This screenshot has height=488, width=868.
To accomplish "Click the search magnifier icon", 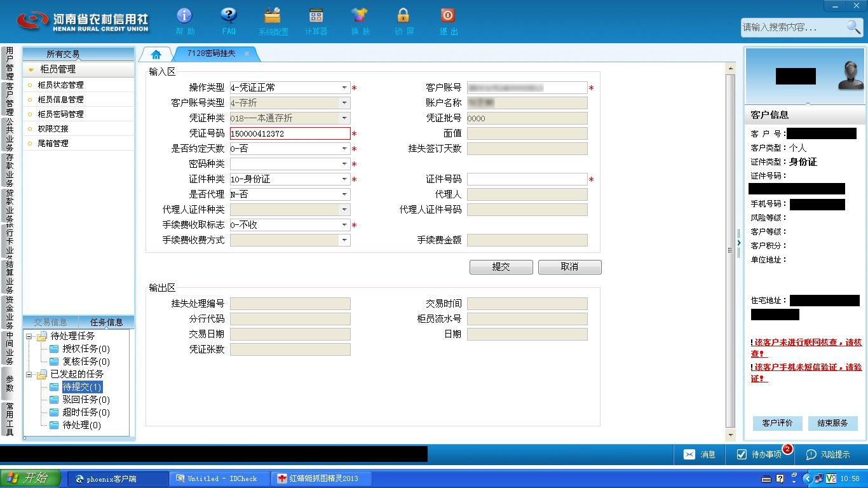I will (853, 27).
